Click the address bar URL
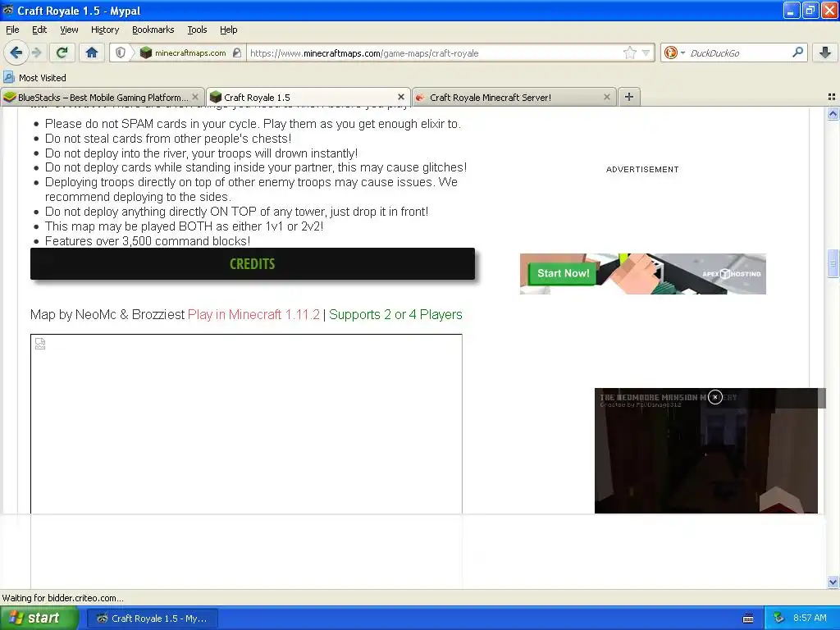840x630 pixels. (364, 53)
